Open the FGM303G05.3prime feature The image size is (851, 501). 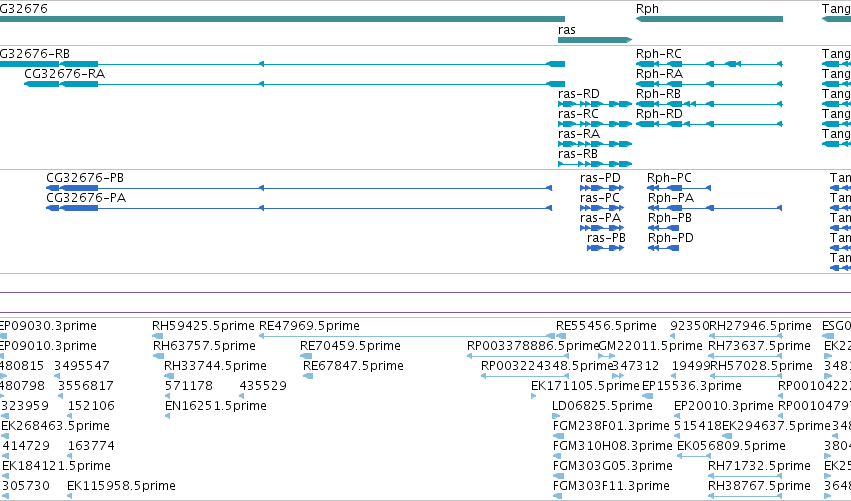pyautogui.click(x=612, y=466)
